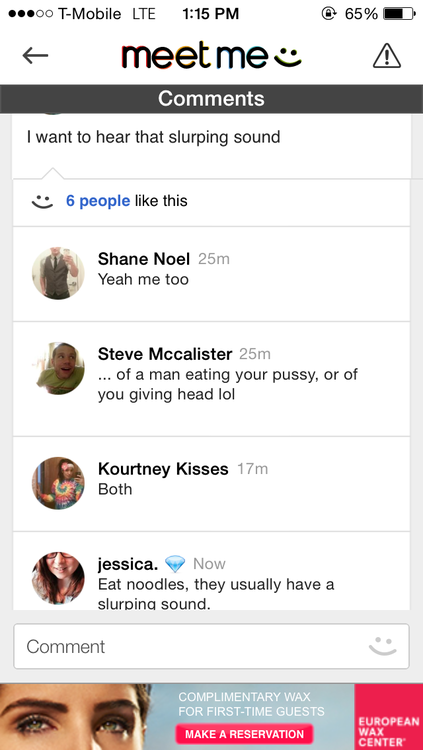Tap the rotation lock status icon
This screenshot has height=750, width=423.
(x=329, y=14)
